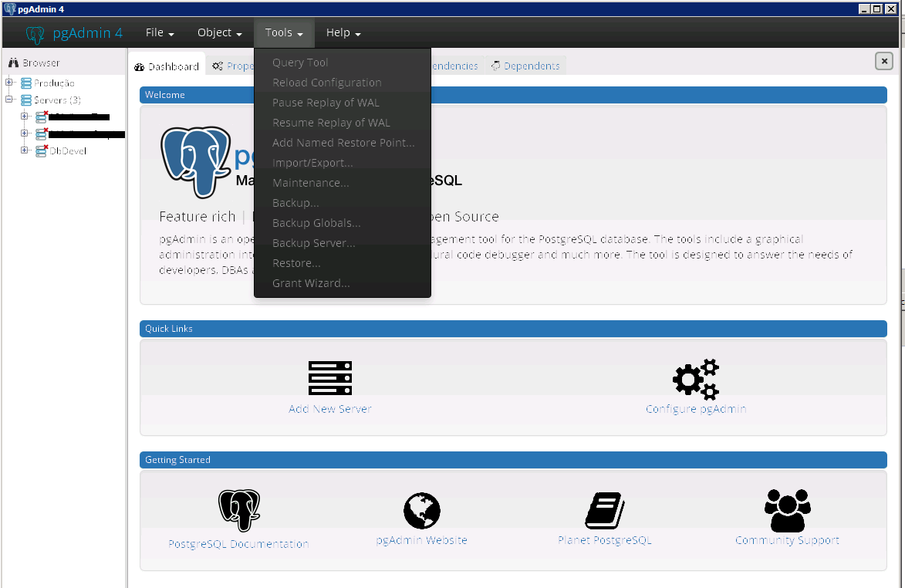Click the pgAdmin Website globe icon
Viewport: 905px width, 588px height.
[x=421, y=511]
